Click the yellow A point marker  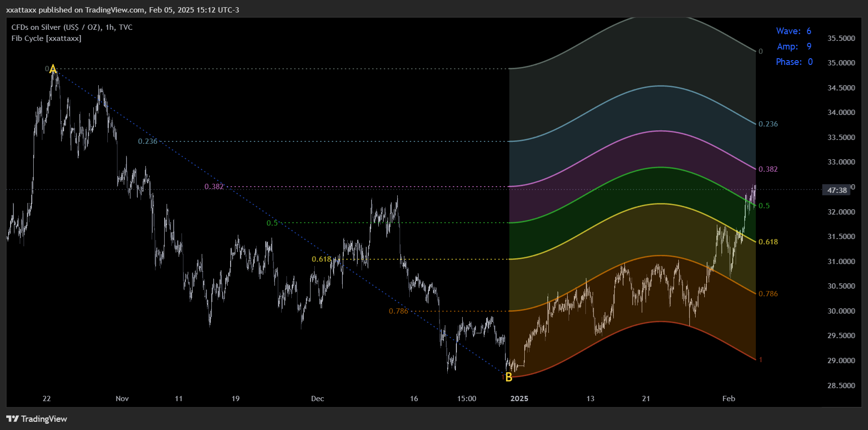click(53, 69)
